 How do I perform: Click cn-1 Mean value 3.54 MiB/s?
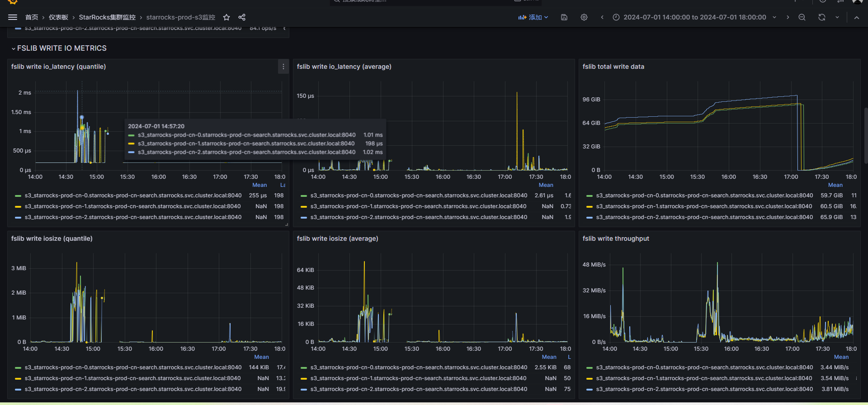(835, 378)
